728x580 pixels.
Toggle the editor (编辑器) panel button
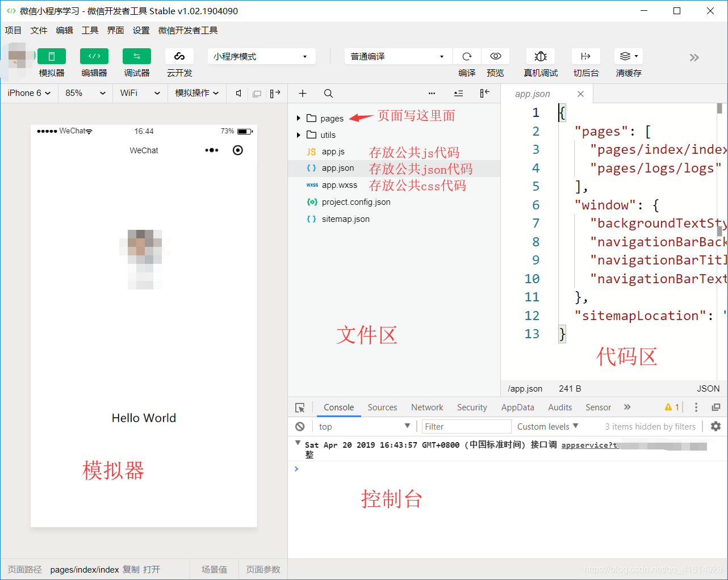94,56
